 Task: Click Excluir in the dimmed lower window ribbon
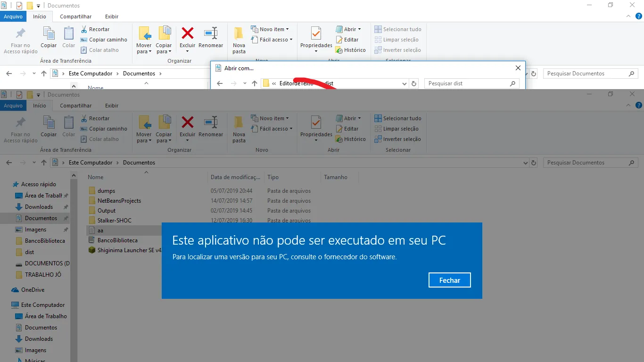(188, 128)
